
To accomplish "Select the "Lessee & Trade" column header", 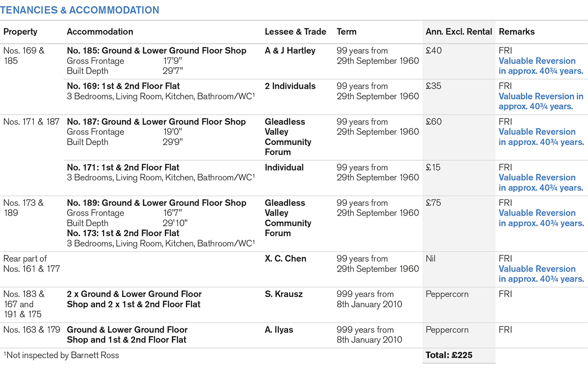I will 295,32.
